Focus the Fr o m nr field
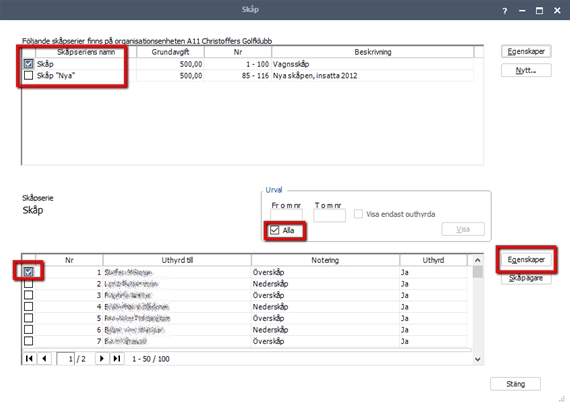Image resolution: width=570 pixels, height=407 pixels. [x=286, y=216]
